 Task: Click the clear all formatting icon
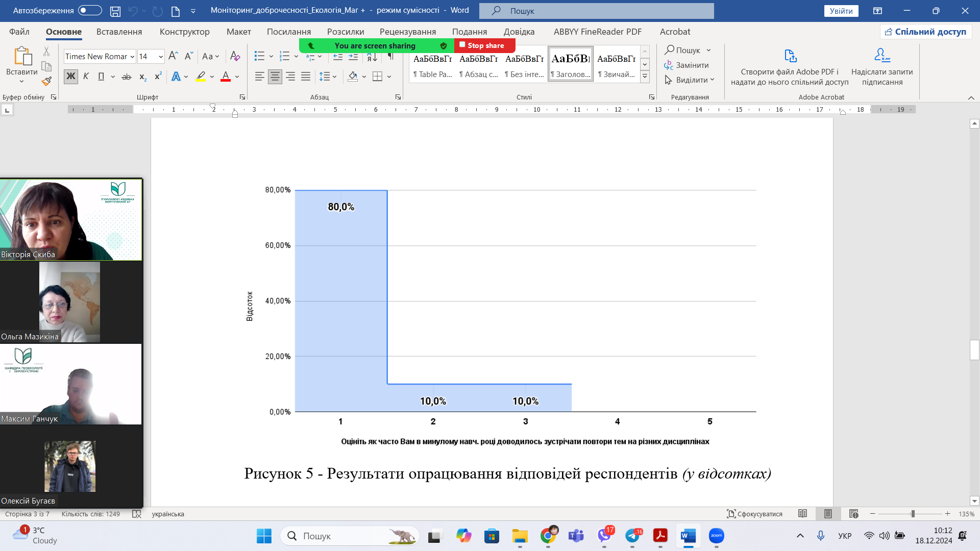point(234,56)
